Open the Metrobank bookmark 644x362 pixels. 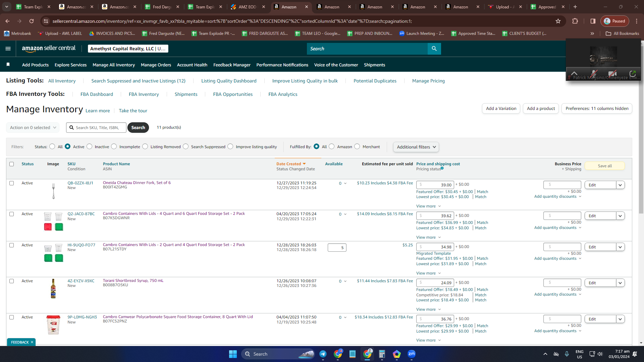[x=17, y=34]
